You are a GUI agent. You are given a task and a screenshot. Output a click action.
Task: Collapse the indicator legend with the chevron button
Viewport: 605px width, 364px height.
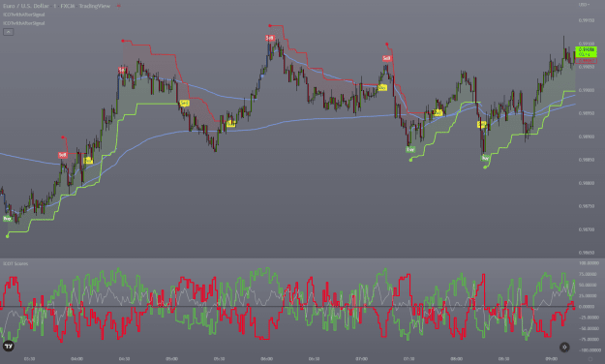click(8, 32)
